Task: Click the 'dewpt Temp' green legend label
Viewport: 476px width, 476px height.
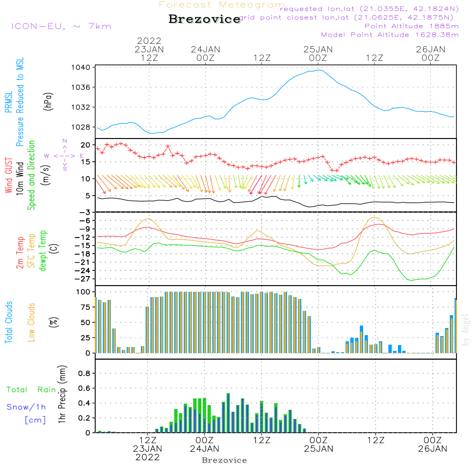Action: pos(42,250)
